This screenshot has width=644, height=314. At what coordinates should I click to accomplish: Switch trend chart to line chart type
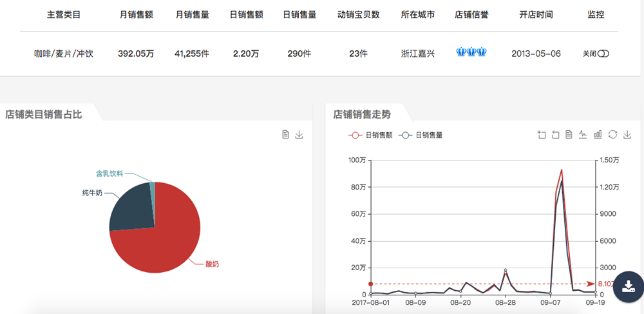point(583,135)
